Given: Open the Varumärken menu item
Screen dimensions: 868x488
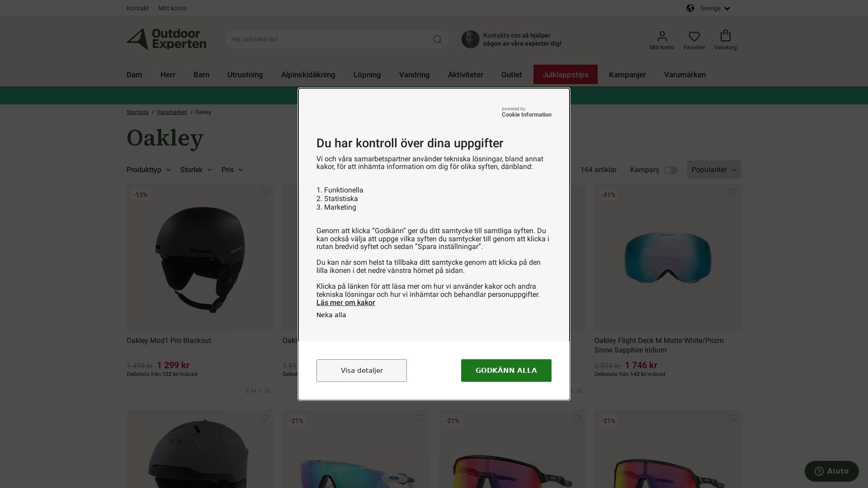Looking at the screenshot, I should click(685, 75).
